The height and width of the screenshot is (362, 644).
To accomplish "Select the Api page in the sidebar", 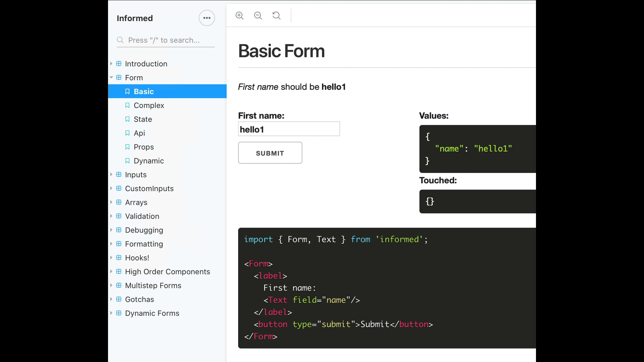I will [139, 133].
